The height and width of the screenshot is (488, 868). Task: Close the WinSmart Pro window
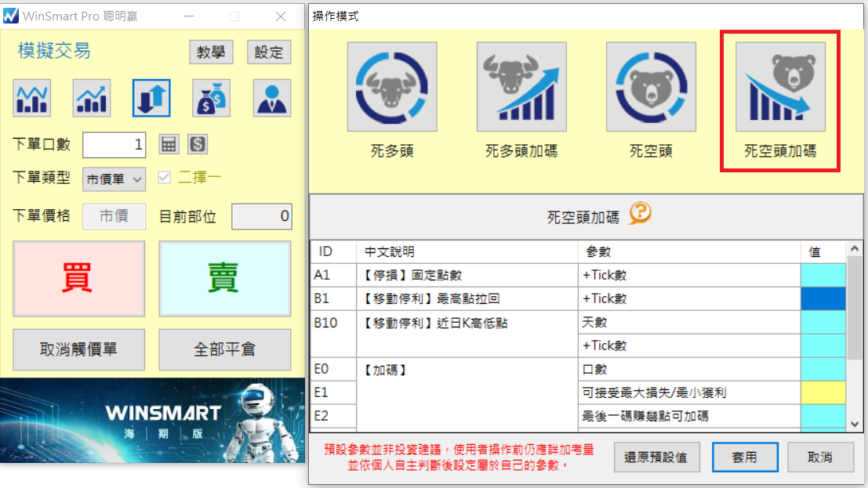tap(281, 16)
